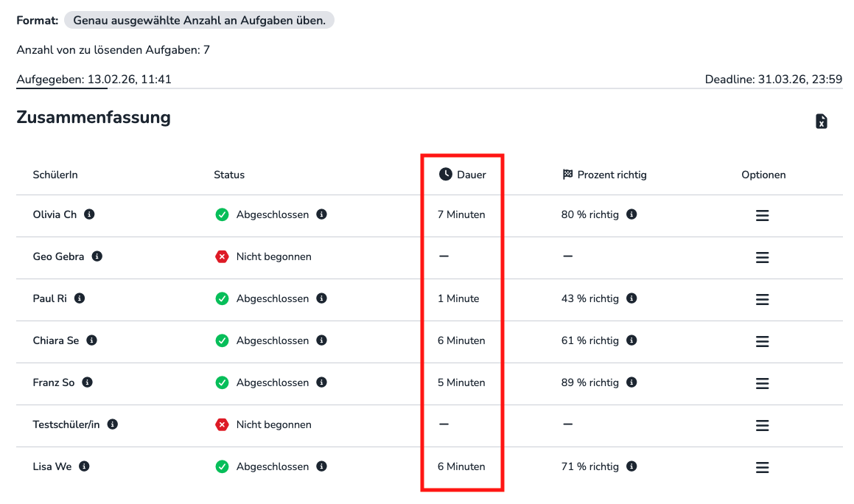
Task: Click info icon next to Chiara Se
Action: (92, 340)
